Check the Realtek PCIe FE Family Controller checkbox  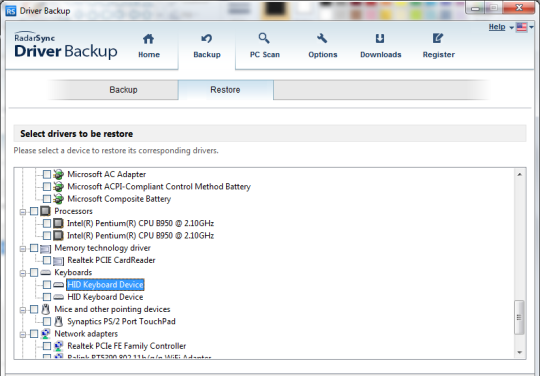tap(47, 346)
